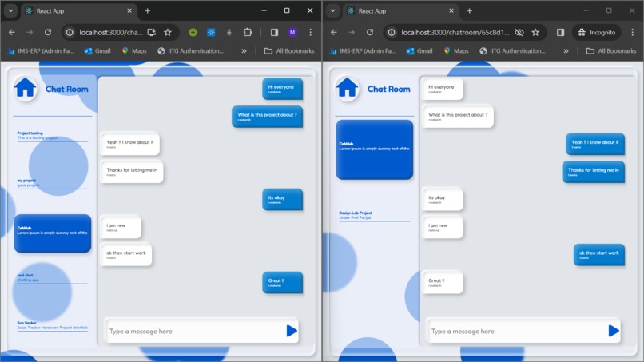The image size is (644, 362).
Task: Close React App tab in left window
Action: [129, 10]
